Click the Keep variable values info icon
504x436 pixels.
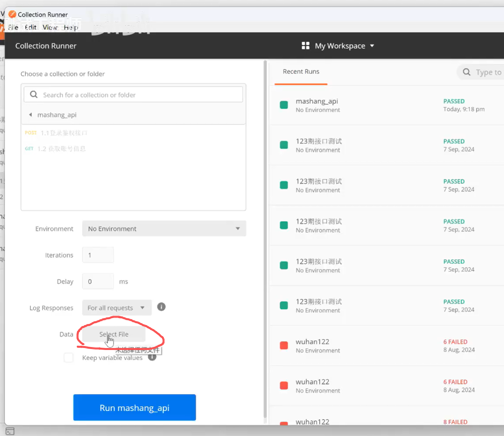[152, 357]
